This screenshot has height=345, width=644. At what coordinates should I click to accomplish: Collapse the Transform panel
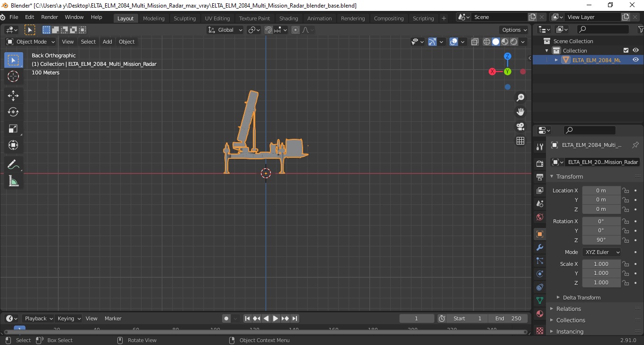[x=570, y=176]
